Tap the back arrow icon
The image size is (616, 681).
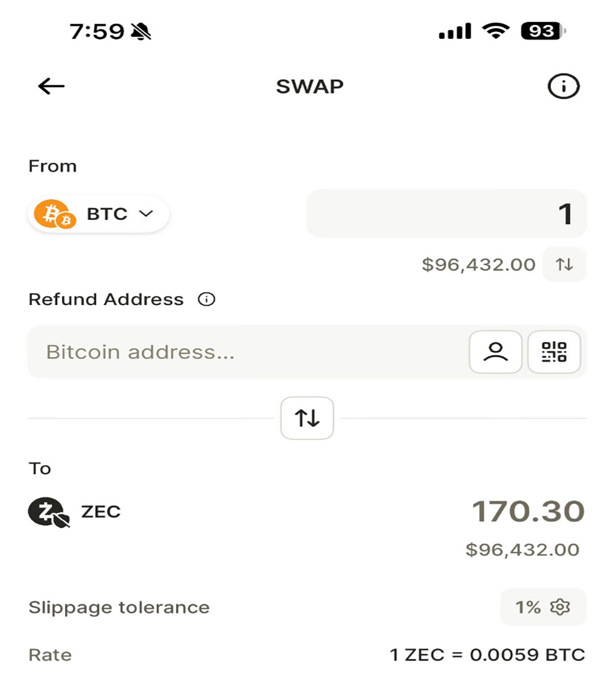click(x=51, y=86)
